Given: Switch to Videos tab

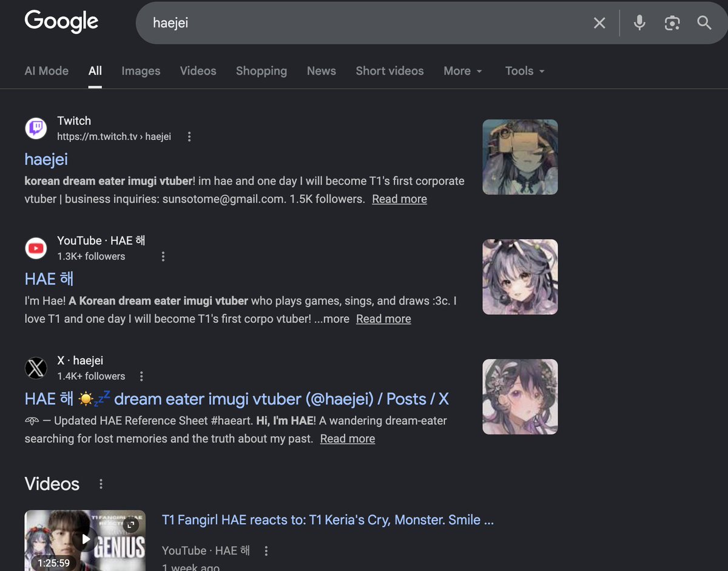Looking at the screenshot, I should (x=198, y=71).
